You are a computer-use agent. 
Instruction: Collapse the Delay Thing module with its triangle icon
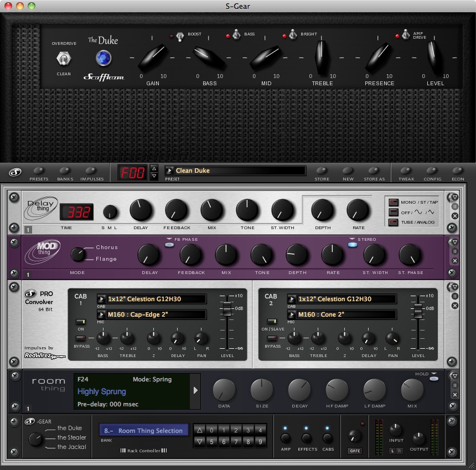[x=454, y=197]
